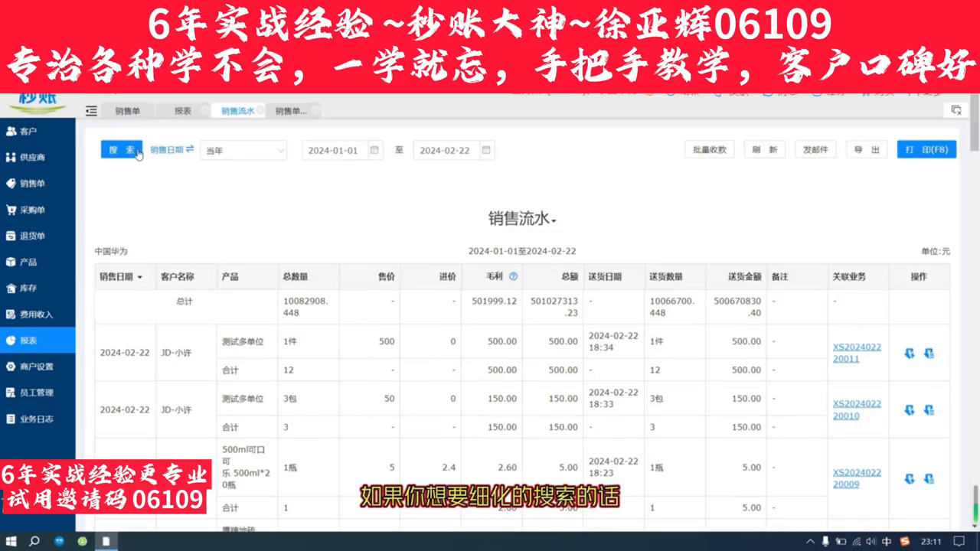Open linked order XS202402220009

pos(856,478)
